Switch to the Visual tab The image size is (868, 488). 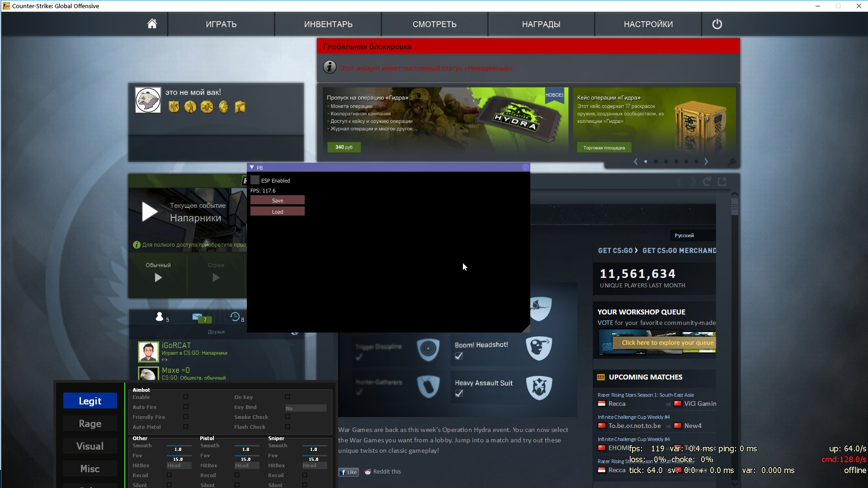click(x=90, y=446)
